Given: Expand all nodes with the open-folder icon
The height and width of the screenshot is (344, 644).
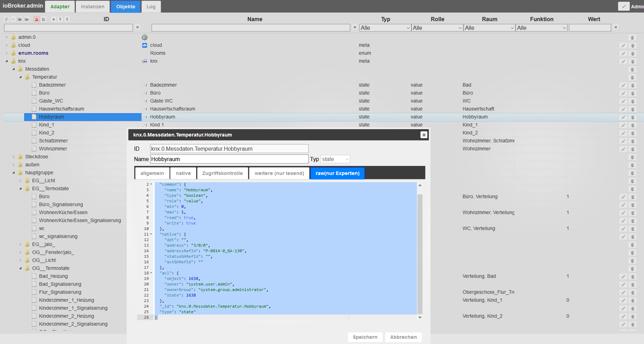Looking at the screenshot, I should click(x=27, y=19).
